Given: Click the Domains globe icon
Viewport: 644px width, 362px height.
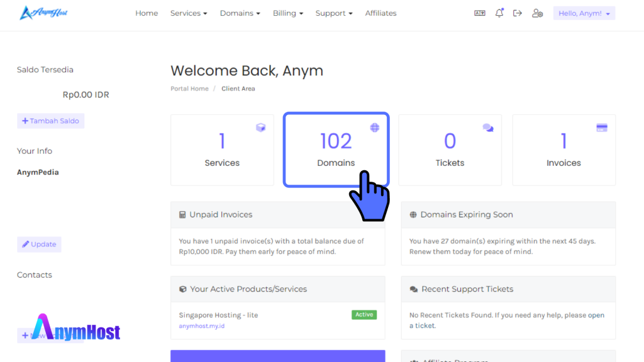Looking at the screenshot, I should coord(374,127).
